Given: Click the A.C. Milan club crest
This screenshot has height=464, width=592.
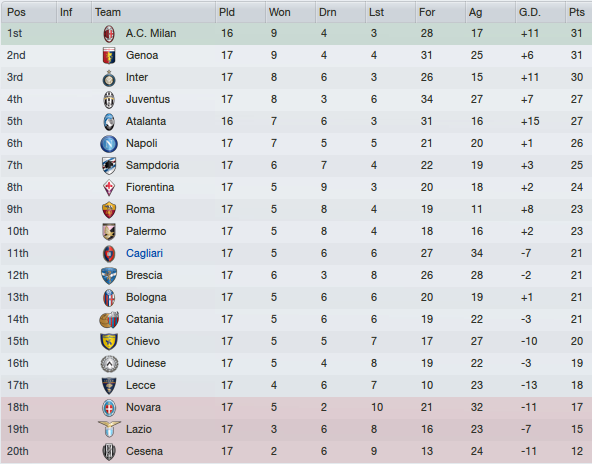Looking at the screenshot, I should pos(109,34).
